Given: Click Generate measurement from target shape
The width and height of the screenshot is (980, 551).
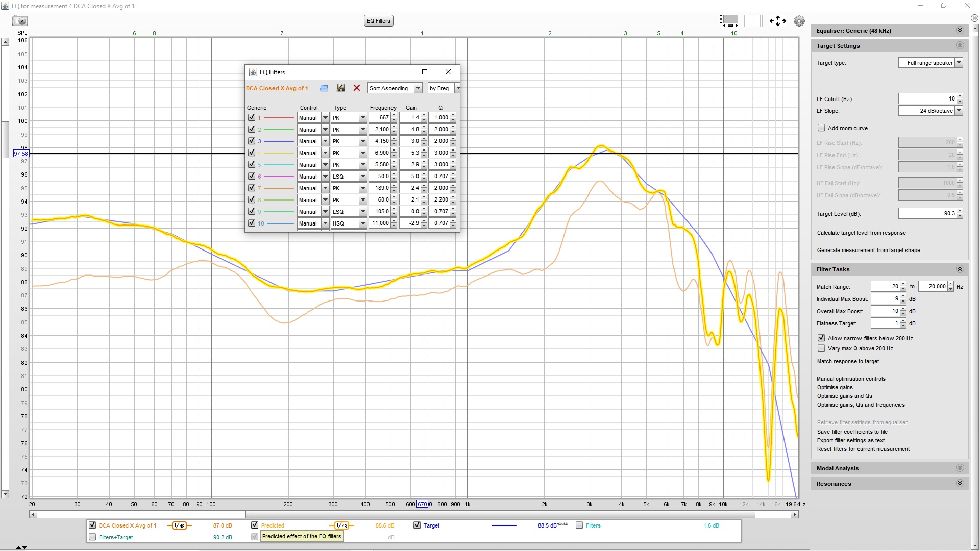Looking at the screenshot, I should point(868,250).
